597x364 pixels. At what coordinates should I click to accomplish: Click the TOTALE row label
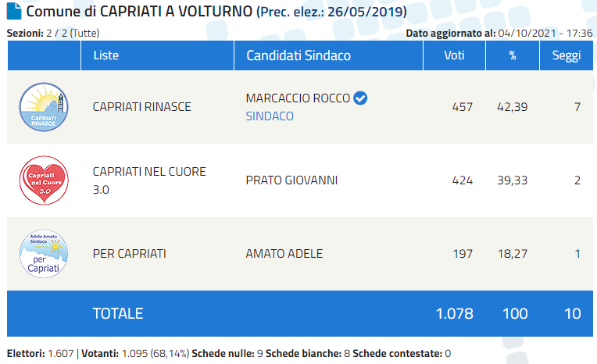[x=118, y=313]
